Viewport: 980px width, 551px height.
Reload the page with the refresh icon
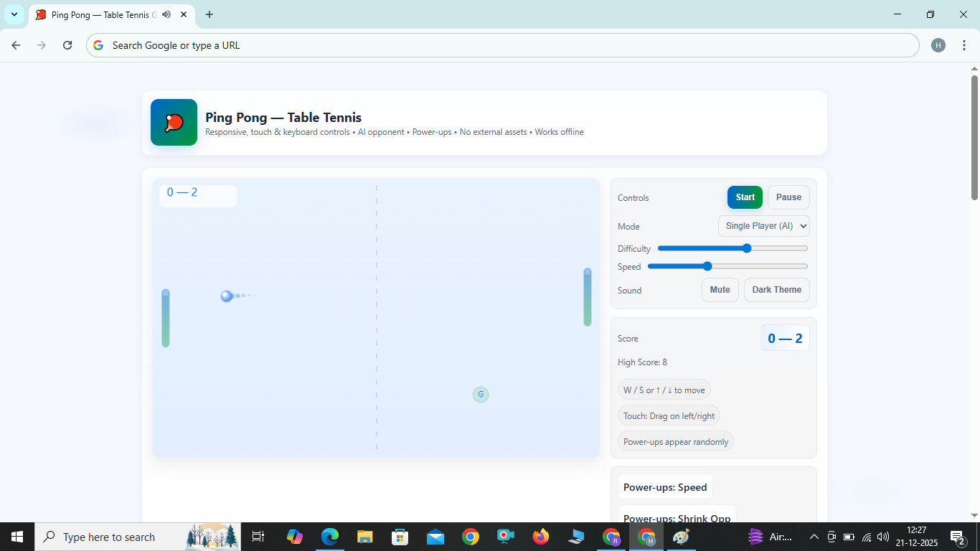coord(67,45)
